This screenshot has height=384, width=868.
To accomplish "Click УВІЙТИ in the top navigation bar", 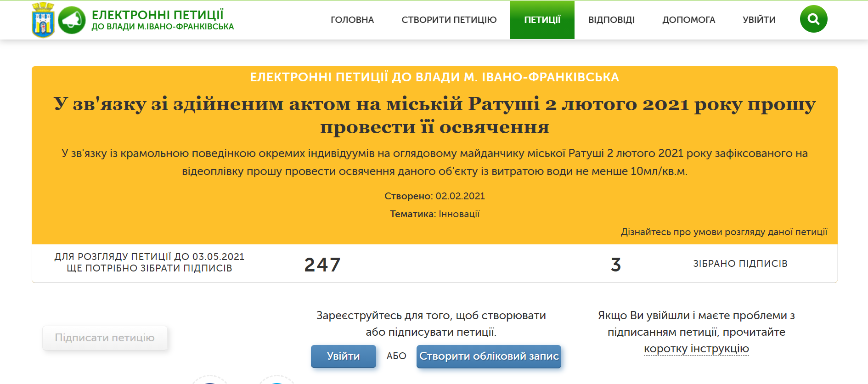I will 759,20.
